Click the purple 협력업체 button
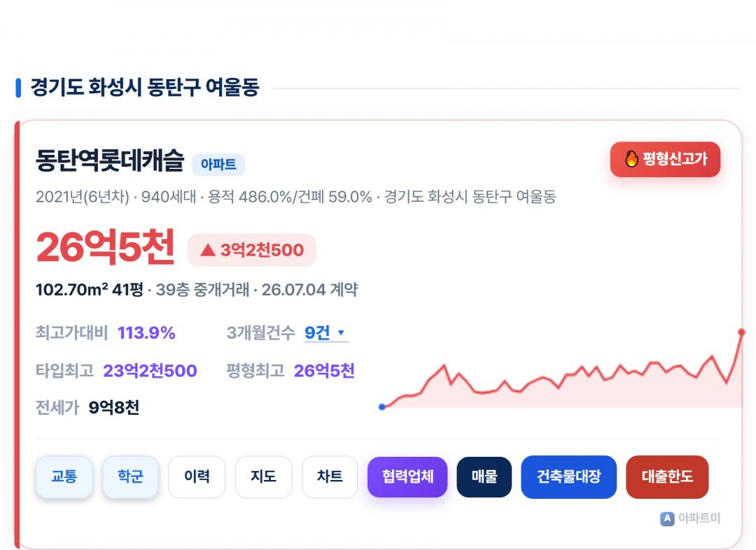This screenshot has height=550, width=756. pos(407,476)
